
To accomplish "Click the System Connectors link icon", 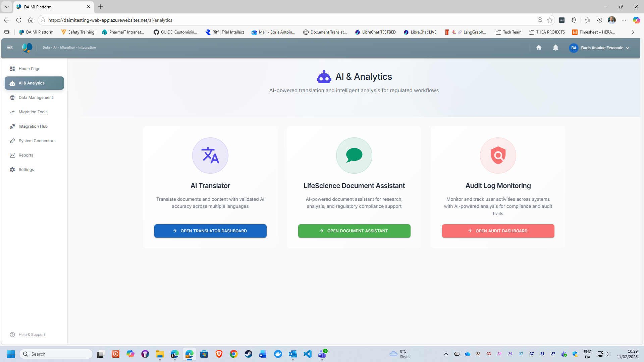I will 12,141.
